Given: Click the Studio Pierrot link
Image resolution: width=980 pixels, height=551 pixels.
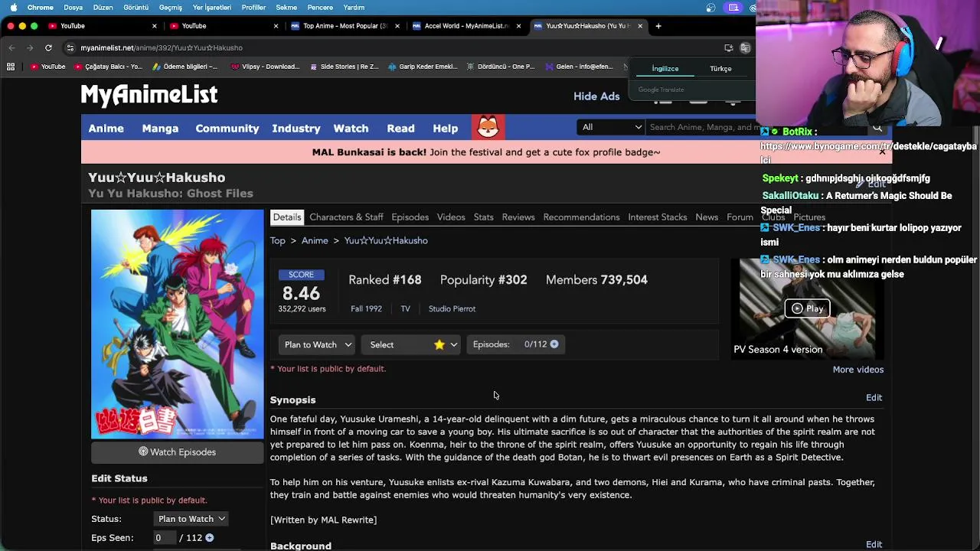Looking at the screenshot, I should 452,309.
